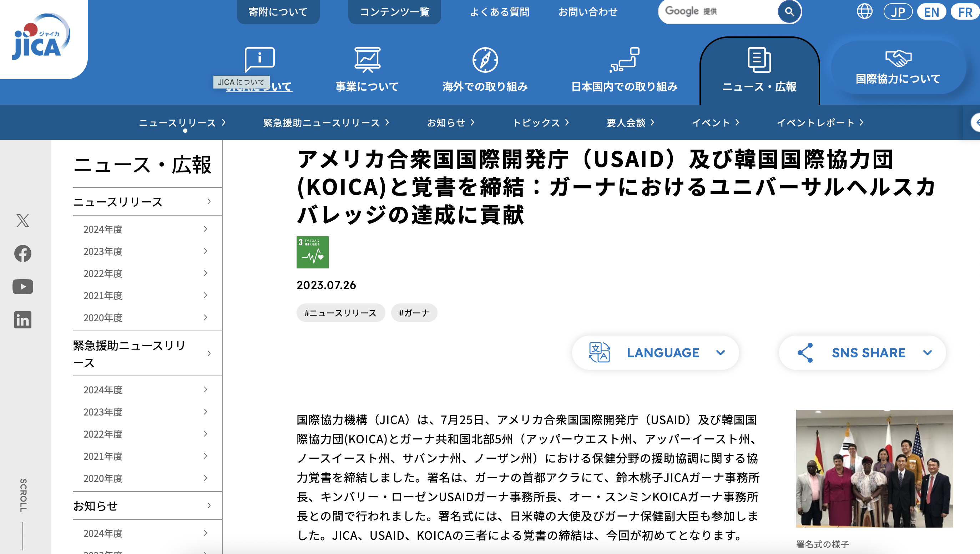Click the 寄附について button
The image size is (980, 554).
(278, 12)
